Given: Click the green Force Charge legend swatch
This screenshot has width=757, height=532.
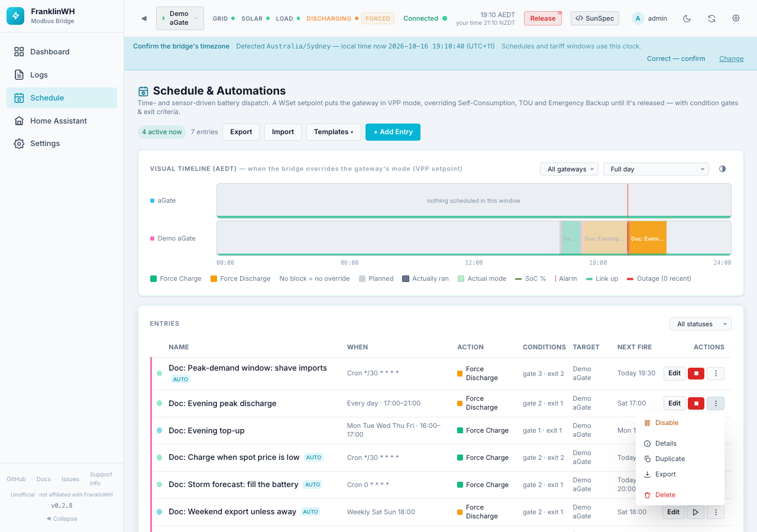Looking at the screenshot, I should click(x=154, y=279).
